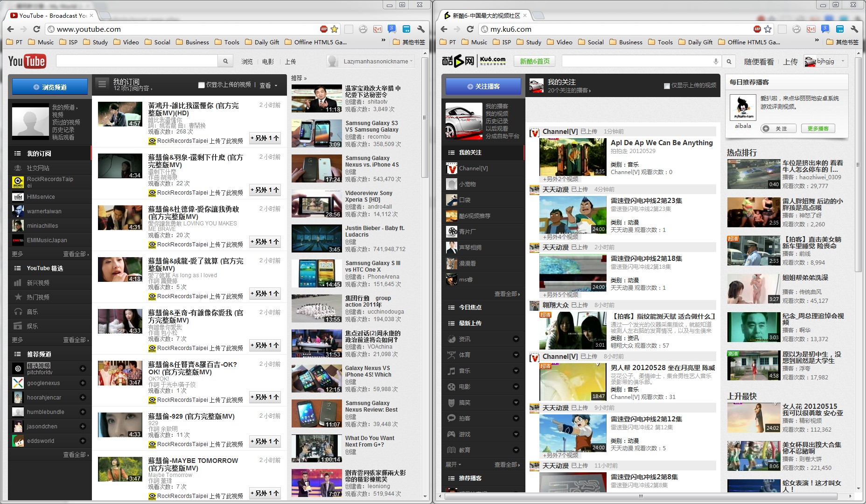
Task: Expand the 游戏 category in Ku6 sidebar
Action: 516,434
